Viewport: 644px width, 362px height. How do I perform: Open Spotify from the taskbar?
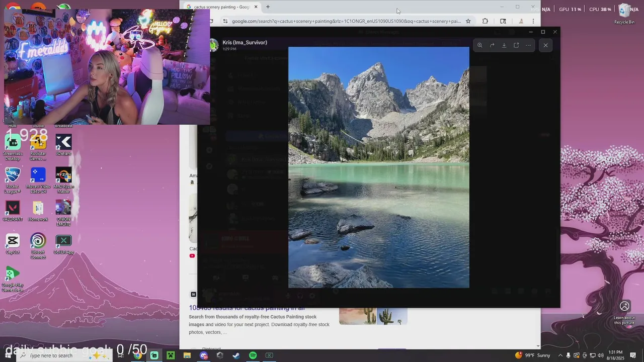253,355
